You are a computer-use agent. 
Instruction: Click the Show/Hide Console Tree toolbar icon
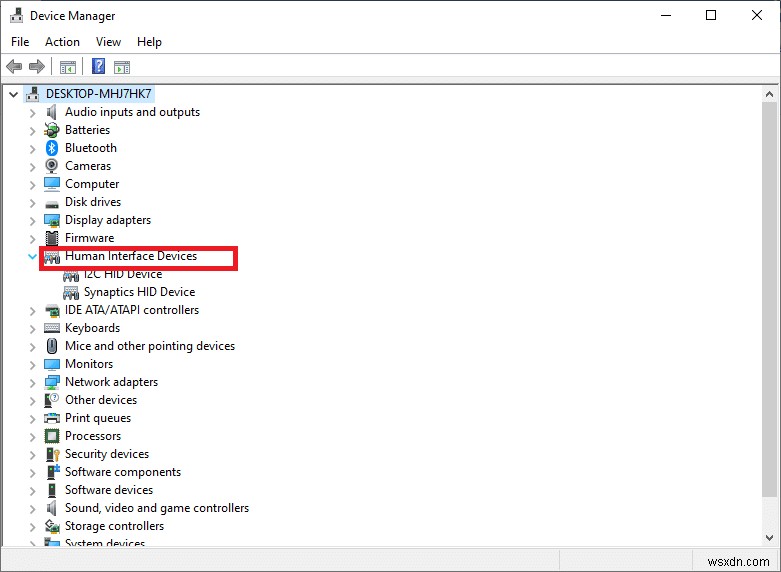pos(68,67)
